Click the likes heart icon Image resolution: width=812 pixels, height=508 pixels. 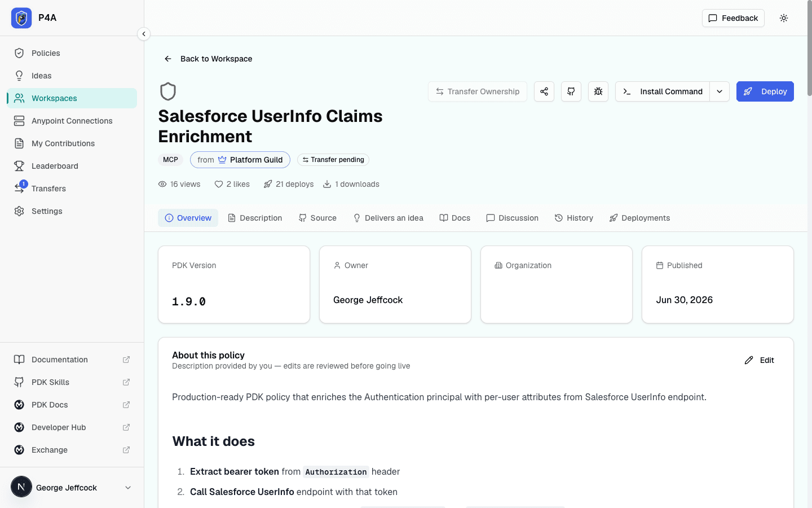tap(219, 184)
